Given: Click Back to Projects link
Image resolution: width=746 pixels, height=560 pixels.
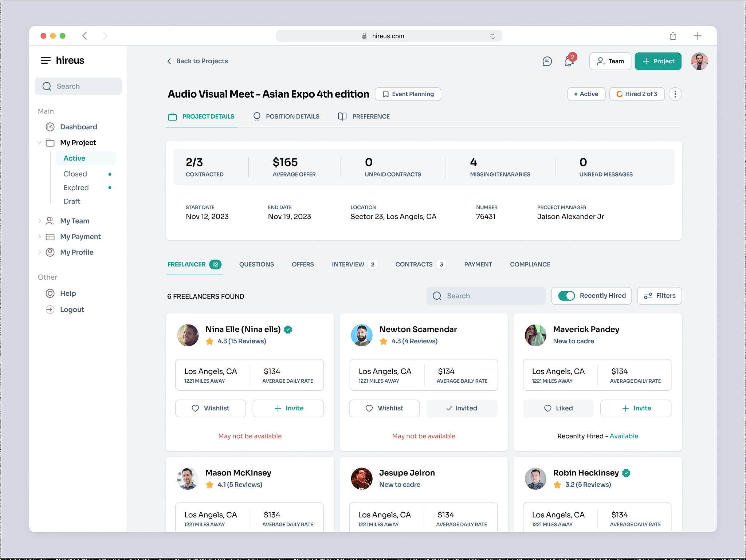Looking at the screenshot, I should (197, 61).
